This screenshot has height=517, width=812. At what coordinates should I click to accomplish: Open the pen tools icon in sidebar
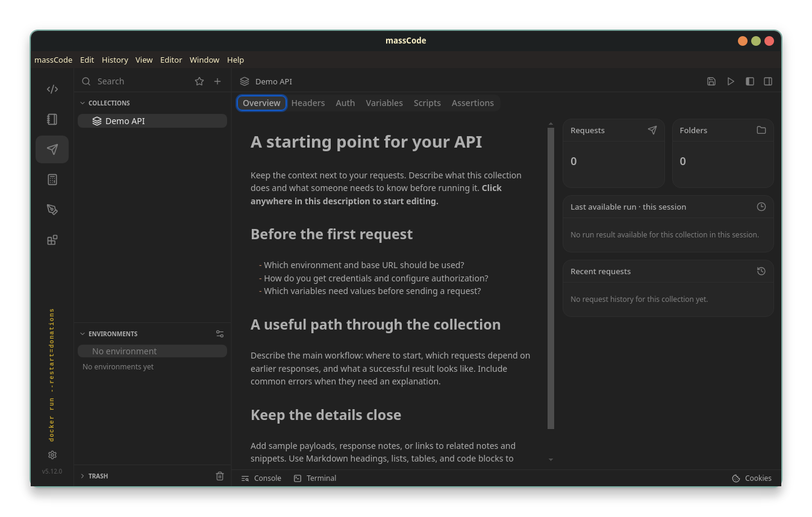tap(52, 210)
